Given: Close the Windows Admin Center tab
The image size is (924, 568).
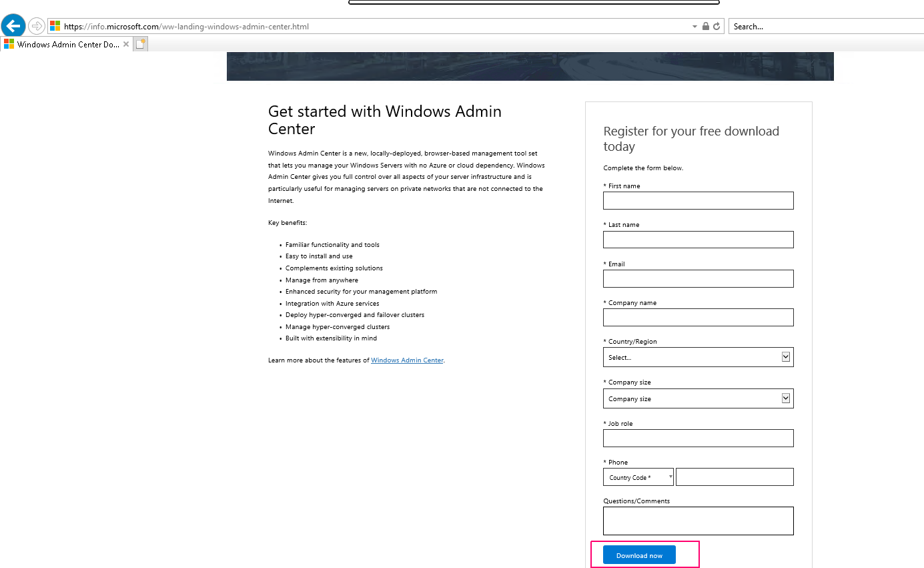Looking at the screenshot, I should coord(126,44).
